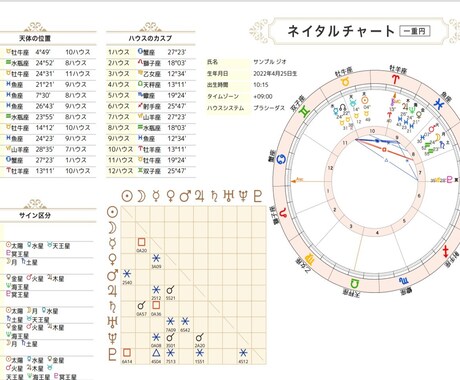
Task: Click the red Aries sign on the chart wheel
Action: point(395,80)
